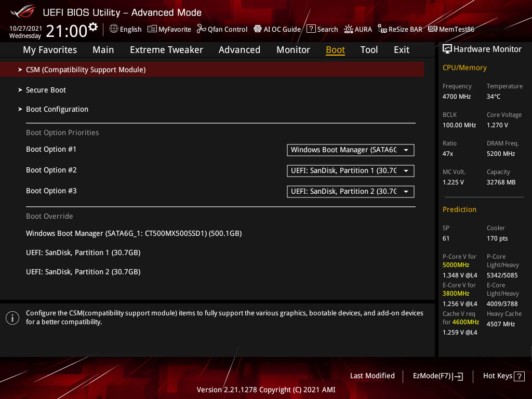532x399 pixels.
Task: Switch to Main tab
Action: (103, 50)
